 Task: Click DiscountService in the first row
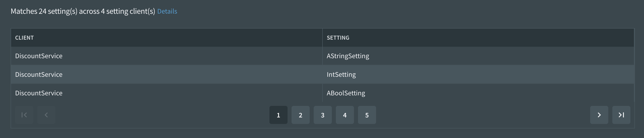39,56
